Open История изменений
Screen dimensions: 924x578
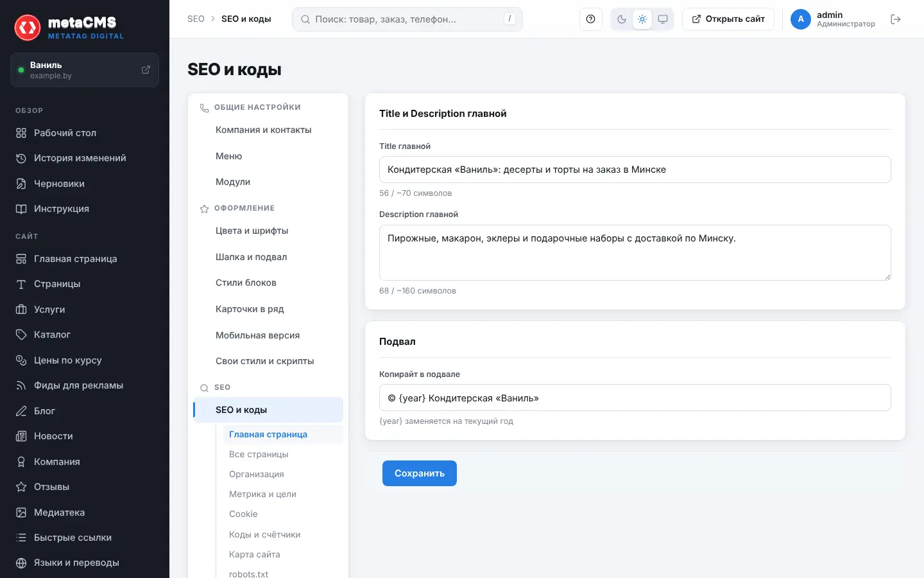pos(85,158)
